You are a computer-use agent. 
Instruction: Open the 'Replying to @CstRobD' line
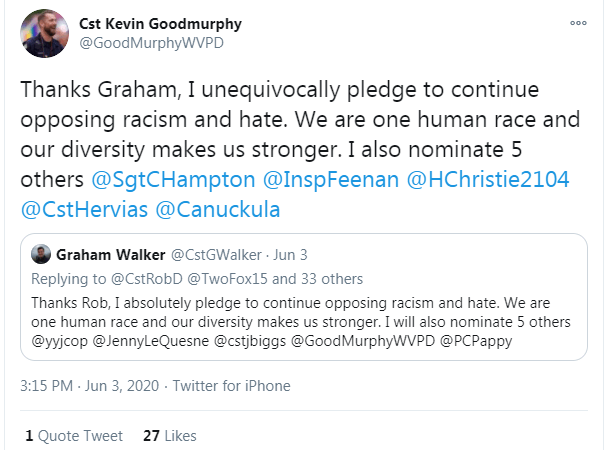pyautogui.click(x=197, y=279)
